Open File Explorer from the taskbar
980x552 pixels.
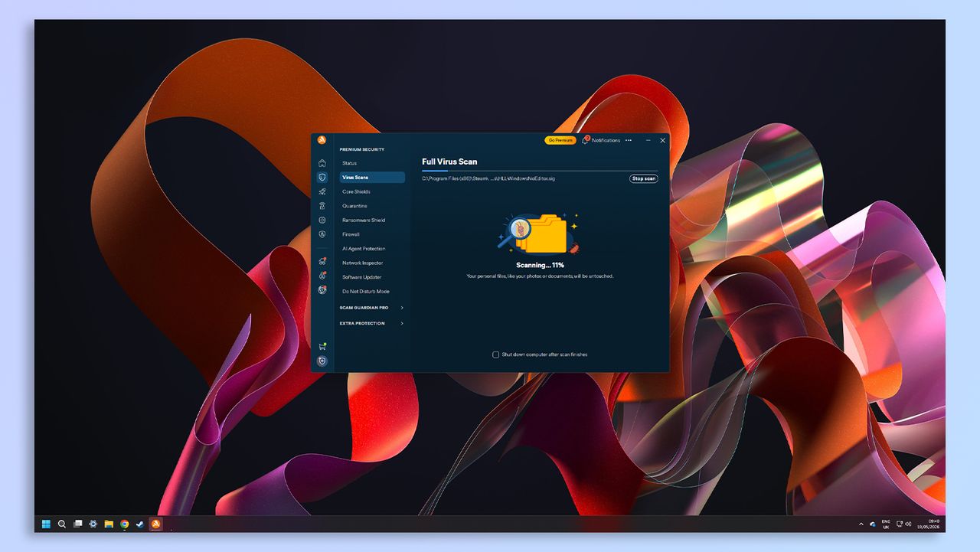click(x=109, y=524)
